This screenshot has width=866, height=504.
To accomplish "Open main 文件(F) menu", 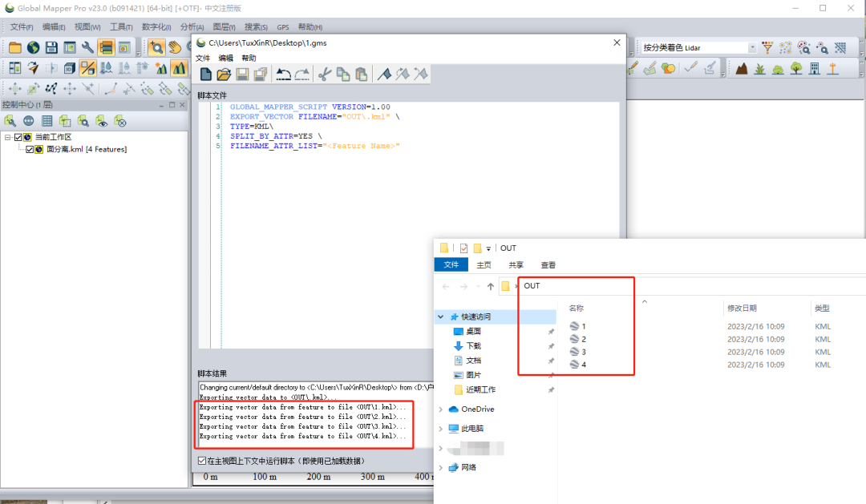I will (x=22, y=27).
